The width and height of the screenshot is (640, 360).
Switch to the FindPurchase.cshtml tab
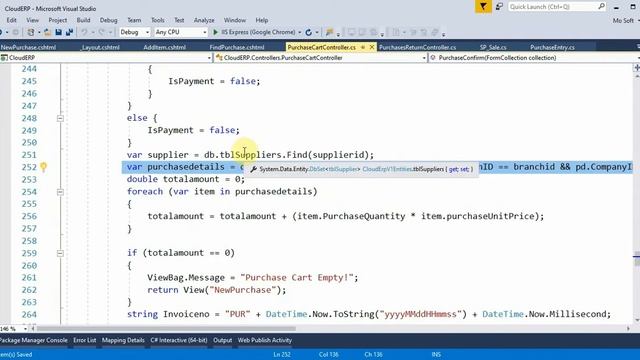[237, 47]
